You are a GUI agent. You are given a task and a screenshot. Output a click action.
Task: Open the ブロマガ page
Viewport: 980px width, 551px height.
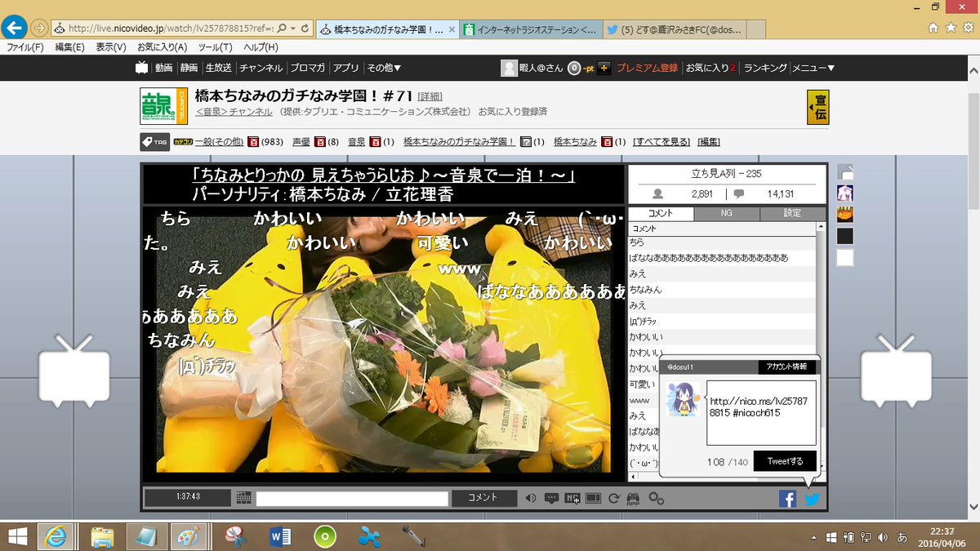pos(308,68)
